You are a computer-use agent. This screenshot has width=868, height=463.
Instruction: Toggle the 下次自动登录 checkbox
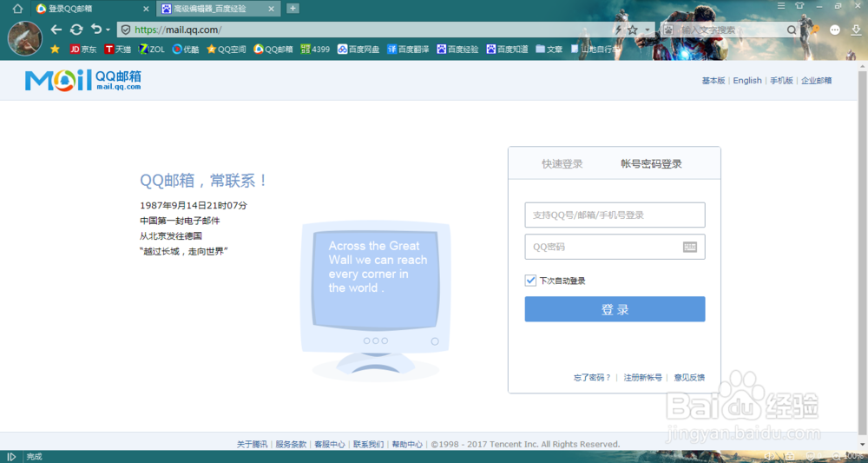pyautogui.click(x=530, y=281)
